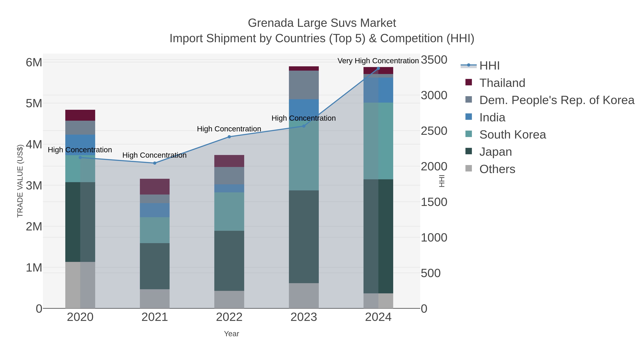Click the 2023 x-axis year label
Viewport: 644px width, 362px height.
click(x=304, y=317)
